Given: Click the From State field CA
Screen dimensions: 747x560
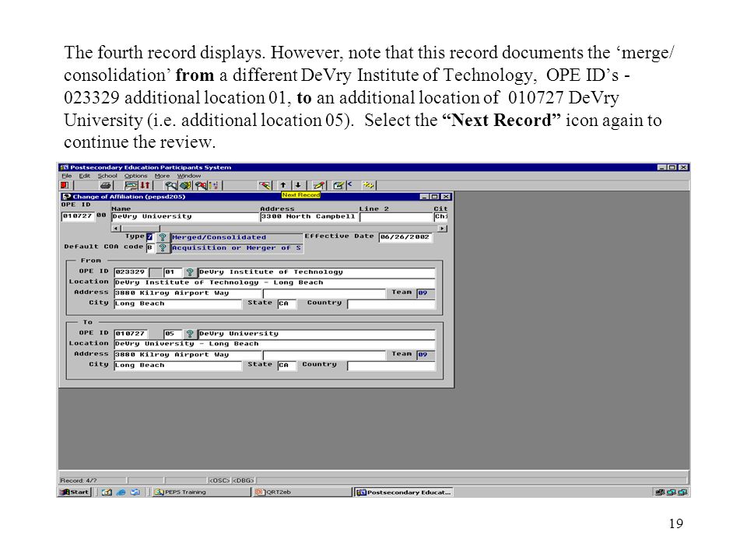Looking at the screenshot, I should click(287, 303).
